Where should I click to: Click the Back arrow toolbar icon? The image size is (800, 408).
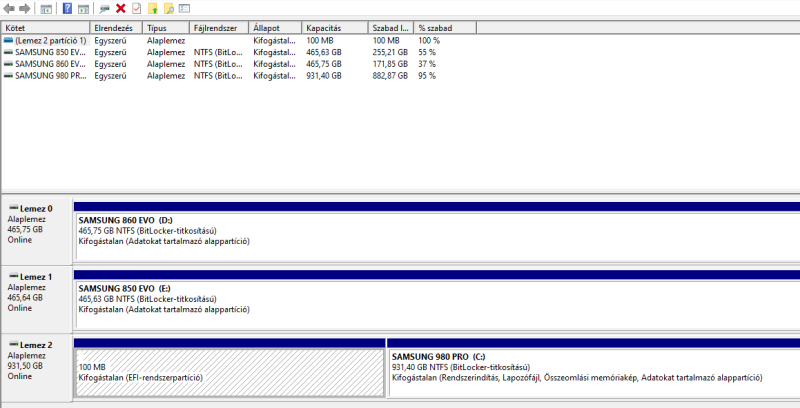[9, 9]
